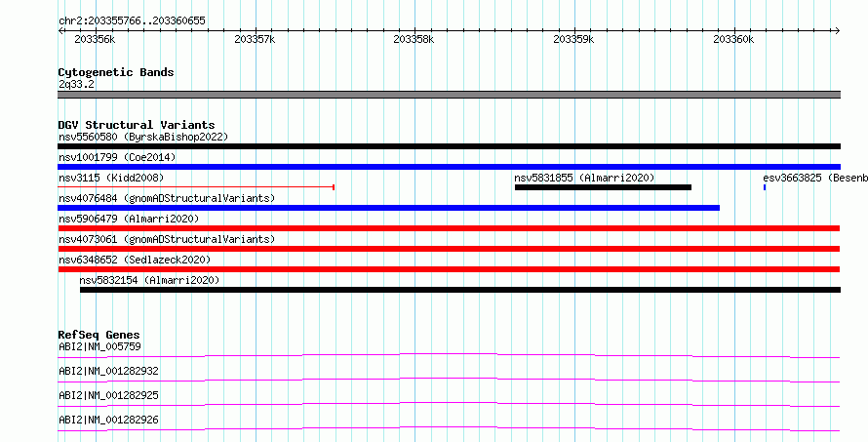Open the nsv5560580 (ByrskaBishop2022) label
The image size is (868, 442).
tap(143, 137)
